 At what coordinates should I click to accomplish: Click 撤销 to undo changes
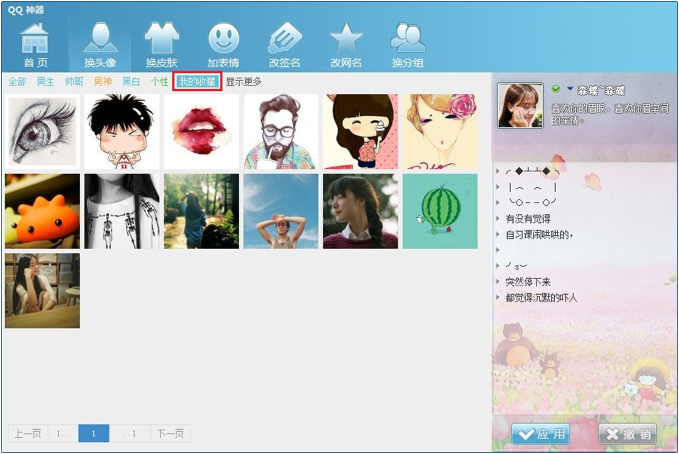pyautogui.click(x=627, y=434)
